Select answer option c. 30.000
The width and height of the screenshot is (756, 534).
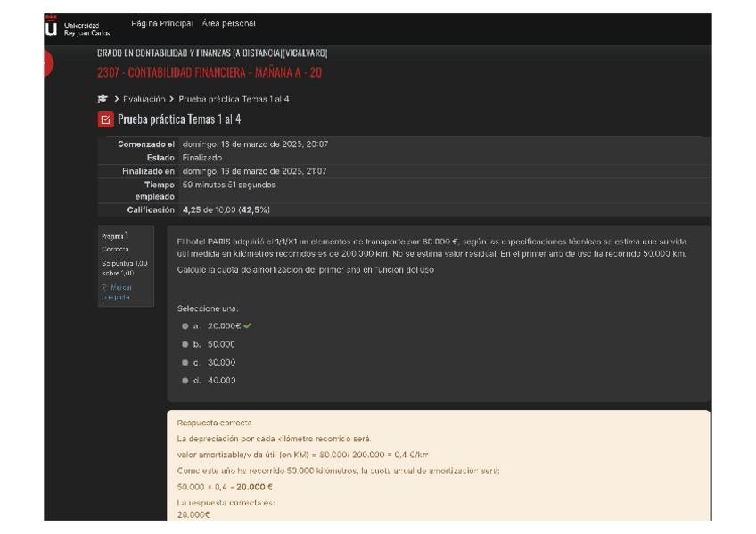[x=185, y=363]
